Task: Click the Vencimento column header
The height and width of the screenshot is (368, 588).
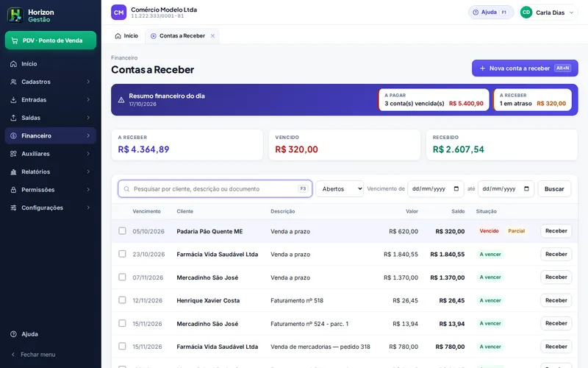Action: coord(146,211)
